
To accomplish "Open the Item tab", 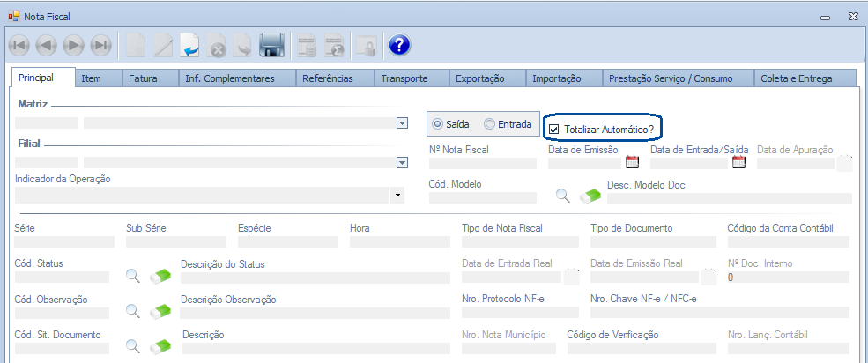I will point(99,78).
